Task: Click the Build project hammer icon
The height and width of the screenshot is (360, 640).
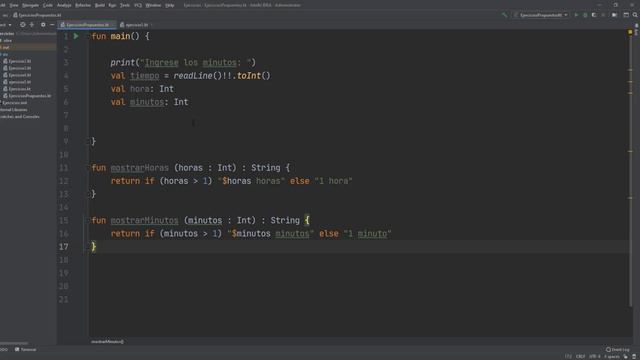Action: [504, 15]
